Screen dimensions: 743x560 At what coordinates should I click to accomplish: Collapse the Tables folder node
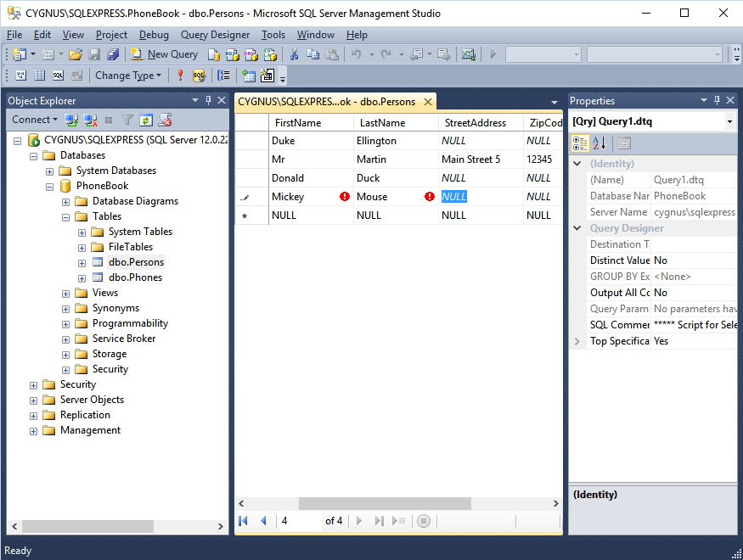coord(66,217)
